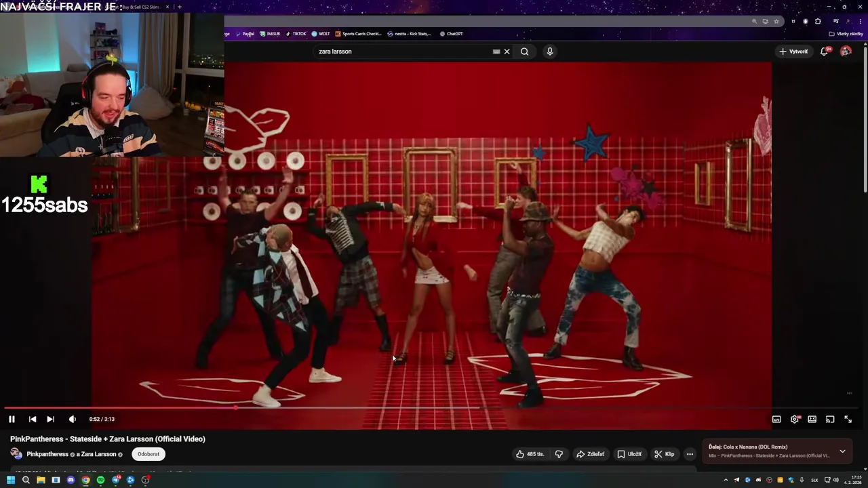Enter fullscreen mode
868x488 pixels.
coord(848,420)
